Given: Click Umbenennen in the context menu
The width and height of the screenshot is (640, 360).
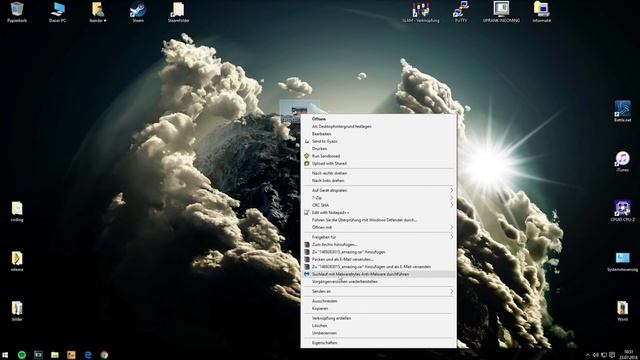Looking at the screenshot, I should 379,333.
